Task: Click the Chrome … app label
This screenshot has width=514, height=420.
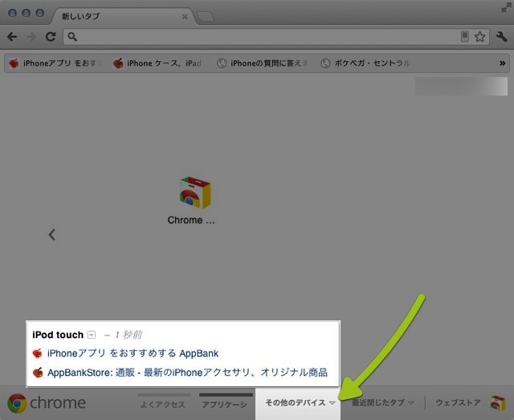Action: coord(191,220)
